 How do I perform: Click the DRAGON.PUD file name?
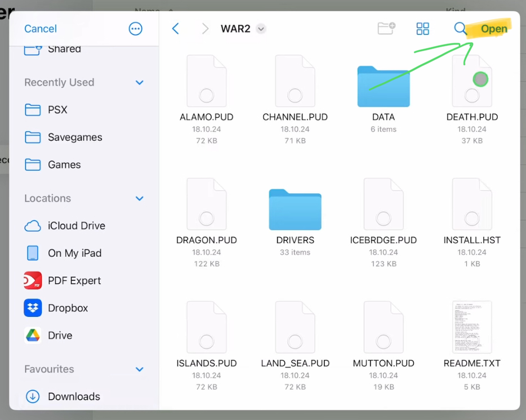(x=207, y=240)
